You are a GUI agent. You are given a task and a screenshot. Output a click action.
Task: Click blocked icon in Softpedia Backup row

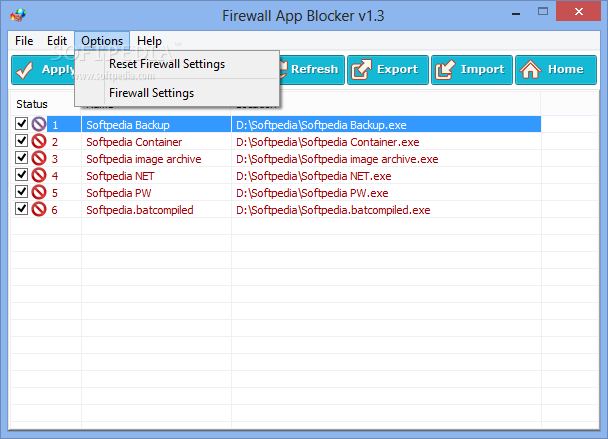(x=39, y=124)
